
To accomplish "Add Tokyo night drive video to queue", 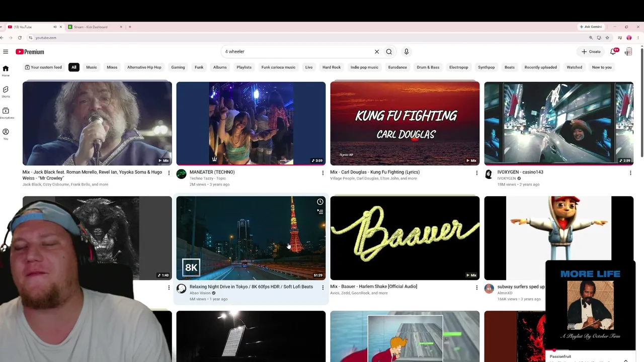I will pos(320,212).
